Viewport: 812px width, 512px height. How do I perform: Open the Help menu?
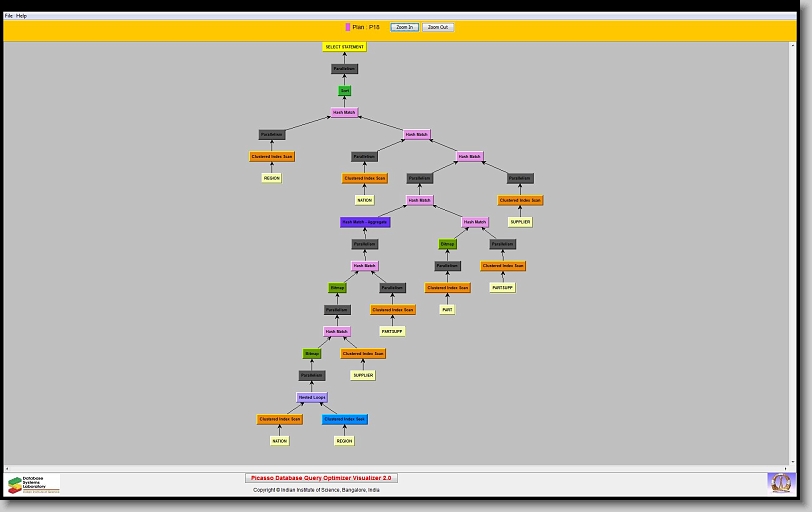pos(22,16)
